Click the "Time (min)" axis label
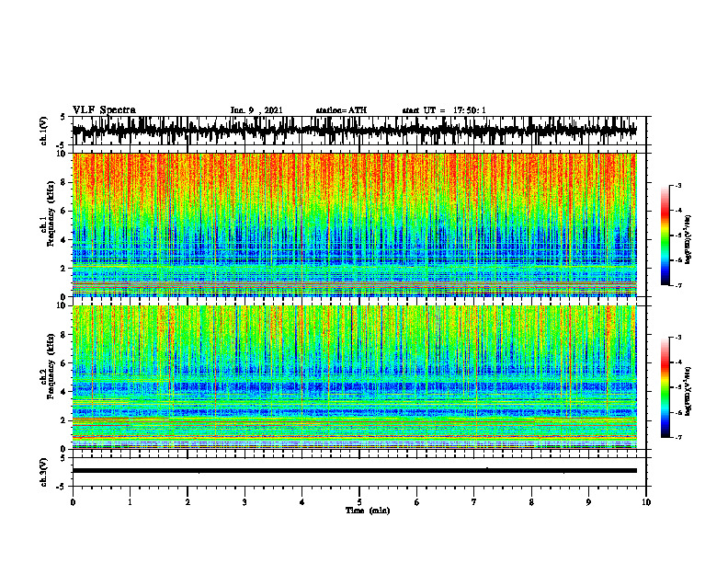This screenshot has width=728, height=563. (368, 511)
